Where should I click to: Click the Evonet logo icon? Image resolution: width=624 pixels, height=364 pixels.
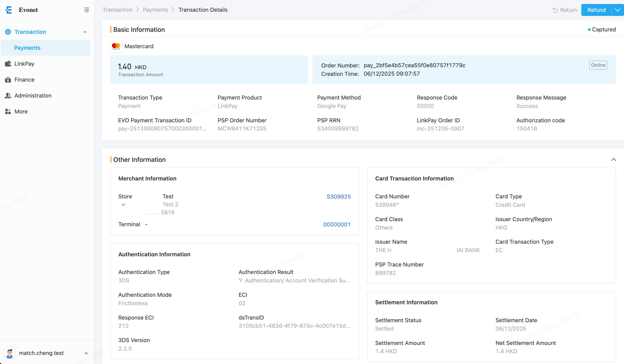pos(9,10)
